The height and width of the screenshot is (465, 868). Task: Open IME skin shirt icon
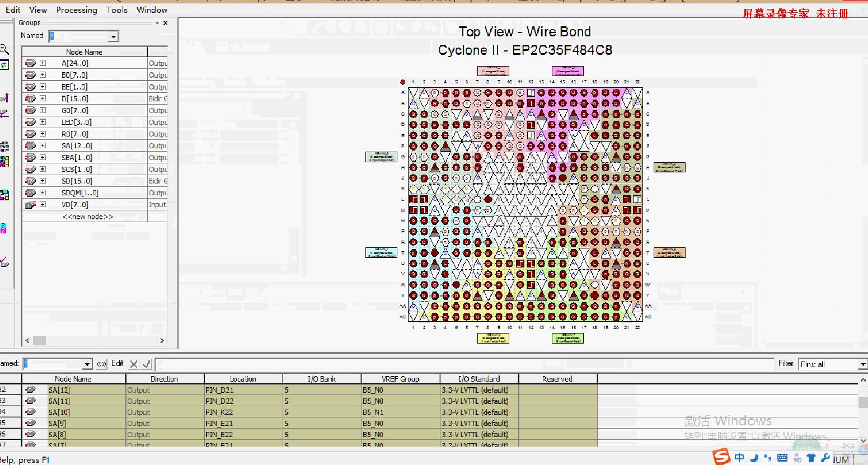(x=811, y=458)
